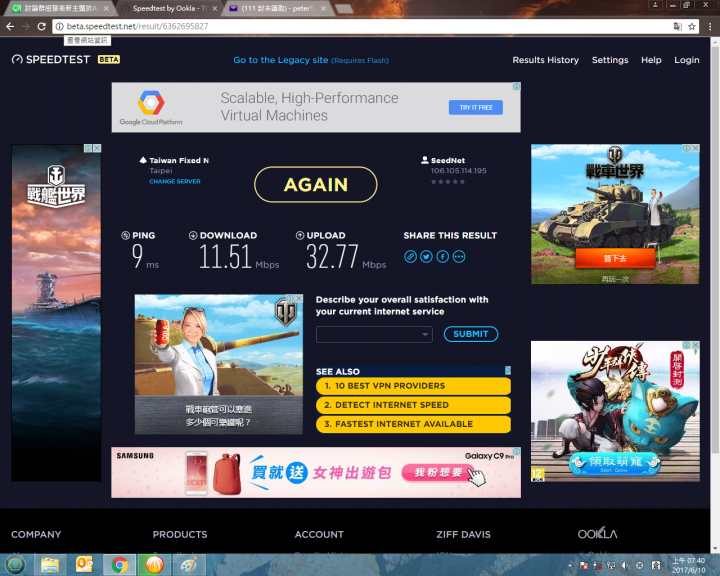Reload the page with refresh icon
Viewport: 720px width, 576px height.
[41, 26]
